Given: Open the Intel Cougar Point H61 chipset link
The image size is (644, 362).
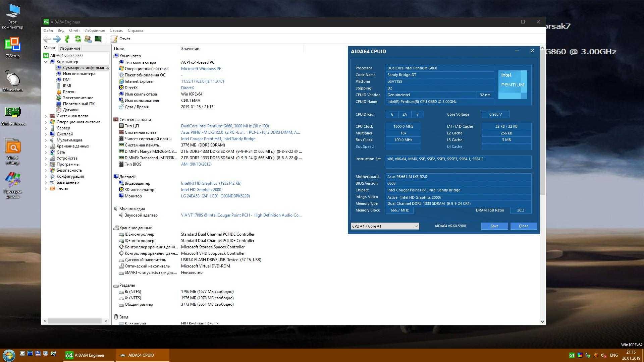Looking at the screenshot, I should click(218, 139).
